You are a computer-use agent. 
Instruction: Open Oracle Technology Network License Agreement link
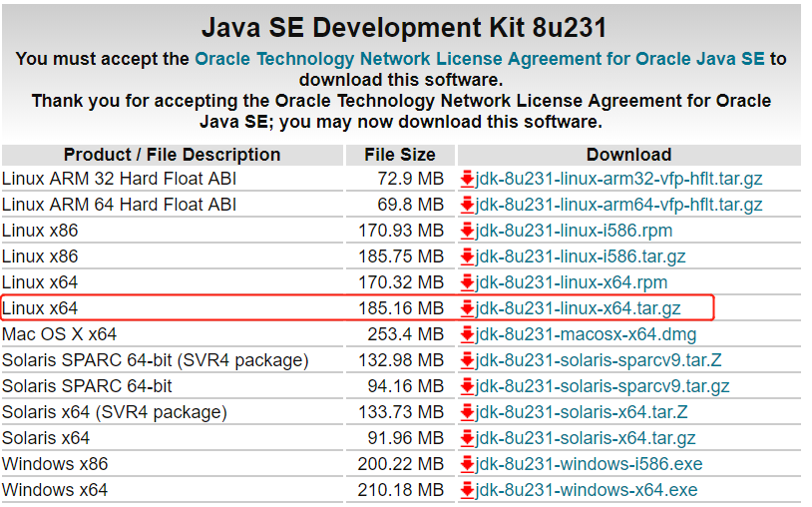[x=480, y=59]
